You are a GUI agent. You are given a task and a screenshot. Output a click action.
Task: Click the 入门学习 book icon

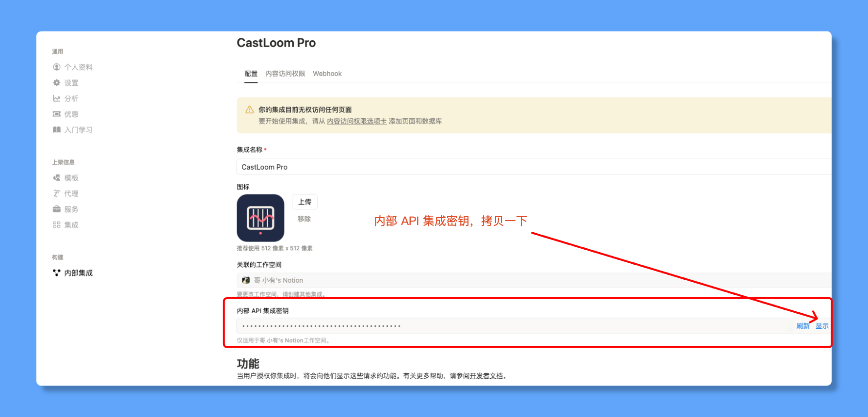[x=57, y=129]
